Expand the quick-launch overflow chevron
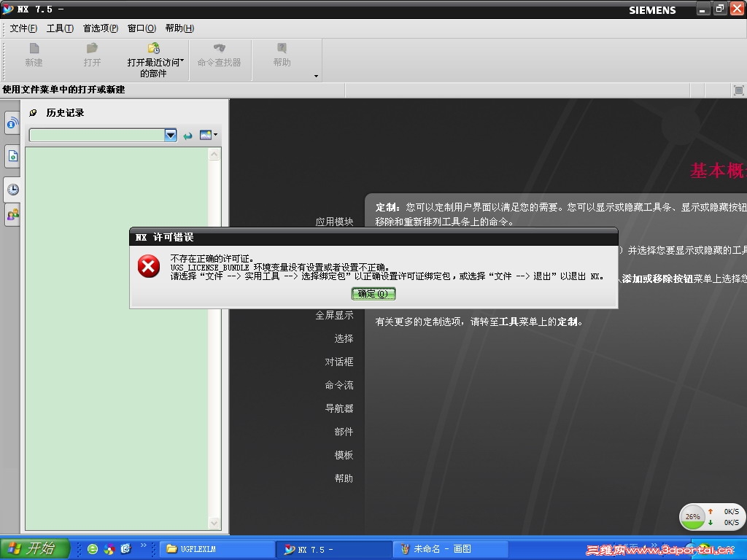 (x=144, y=545)
